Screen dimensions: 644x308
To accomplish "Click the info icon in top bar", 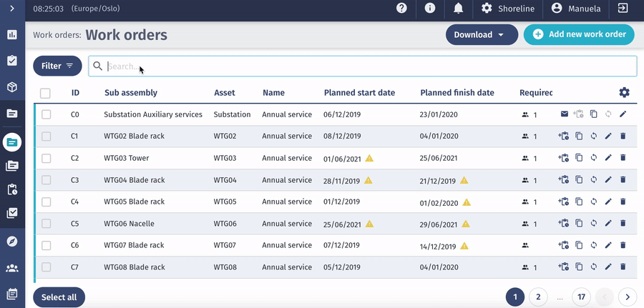I will point(430,8).
